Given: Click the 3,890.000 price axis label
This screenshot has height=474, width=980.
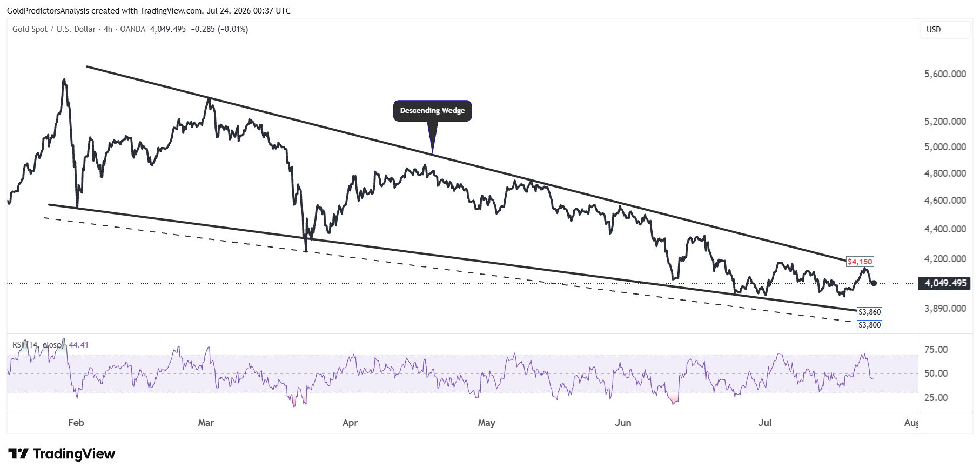Looking at the screenshot, I should pos(945,309).
